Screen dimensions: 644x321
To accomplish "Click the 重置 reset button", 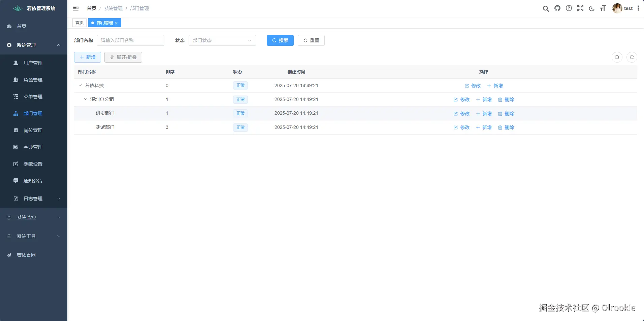I will coord(311,40).
